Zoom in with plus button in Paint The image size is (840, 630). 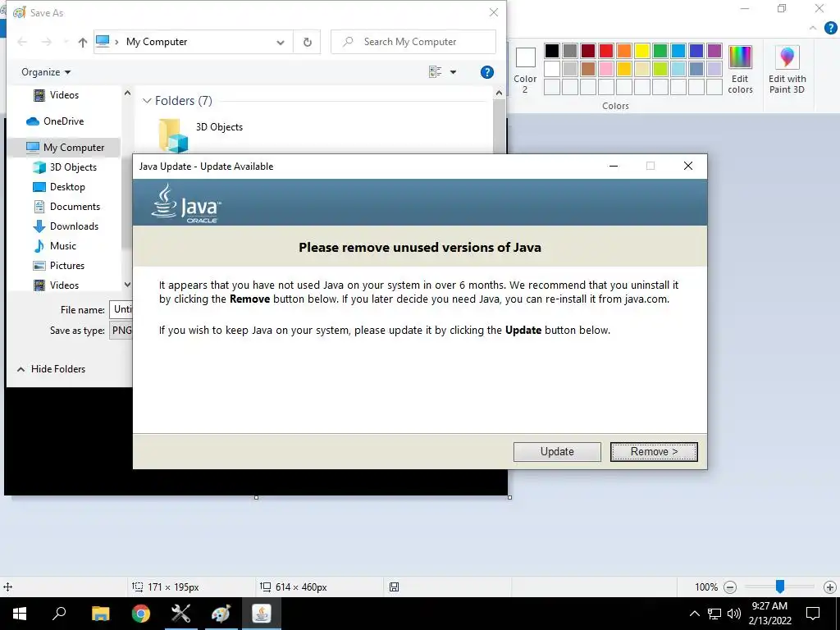(830, 587)
